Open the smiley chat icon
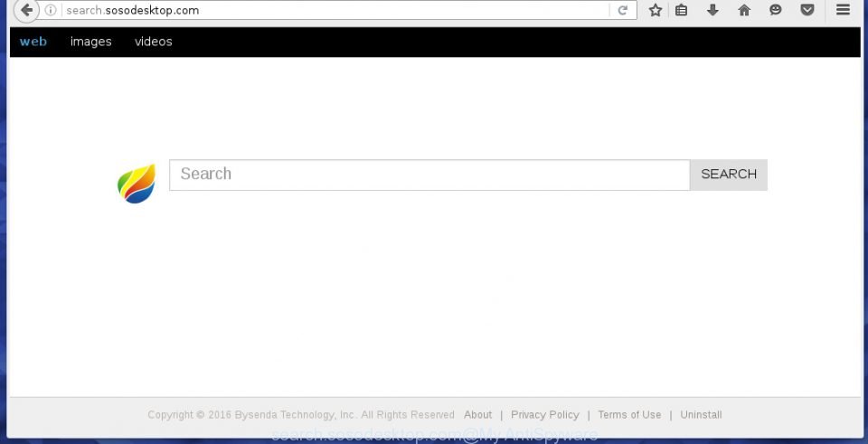The height and width of the screenshot is (444, 868). pyautogui.click(x=776, y=9)
